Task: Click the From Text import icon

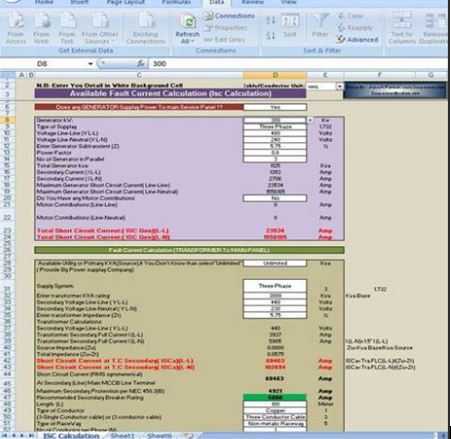Action: (67, 28)
